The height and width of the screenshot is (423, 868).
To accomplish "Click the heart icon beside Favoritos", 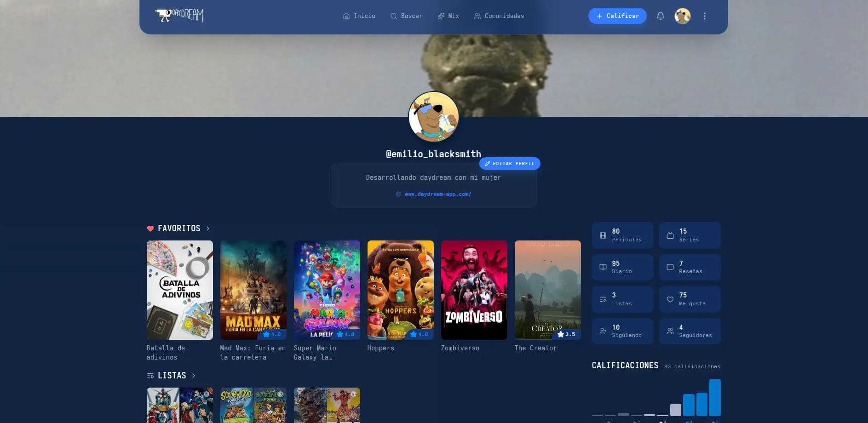I will (x=150, y=229).
